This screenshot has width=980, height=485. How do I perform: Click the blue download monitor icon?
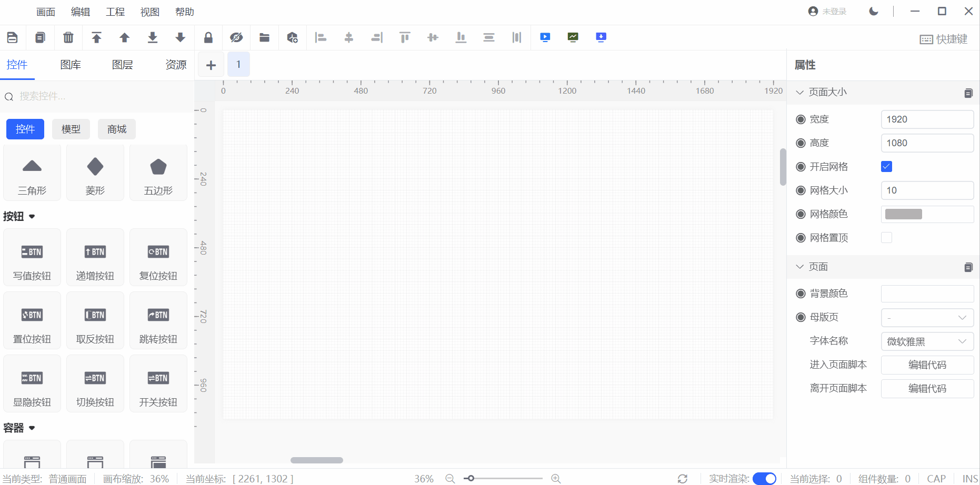click(x=601, y=37)
